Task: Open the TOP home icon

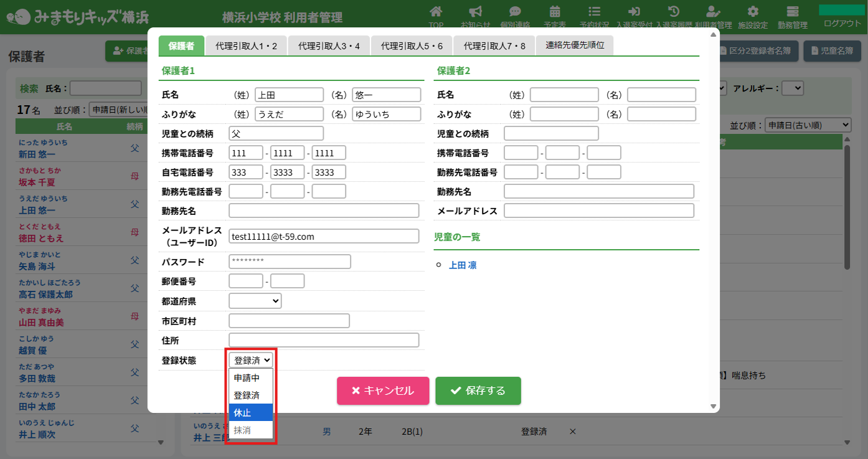Action: tap(436, 12)
